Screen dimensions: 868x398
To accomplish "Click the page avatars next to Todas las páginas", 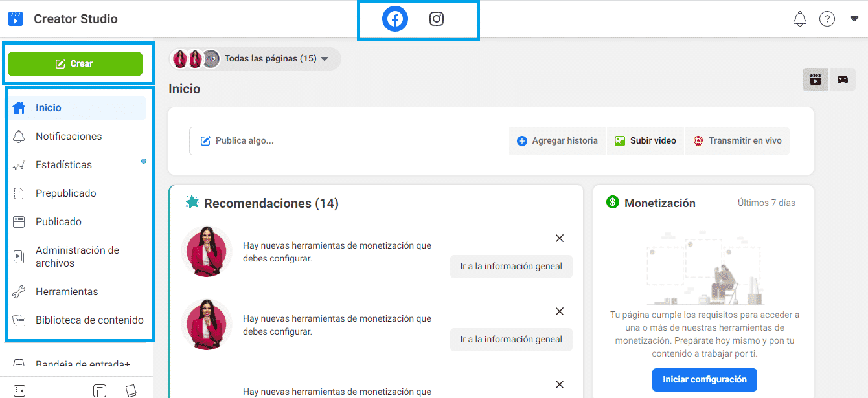I will [x=196, y=59].
